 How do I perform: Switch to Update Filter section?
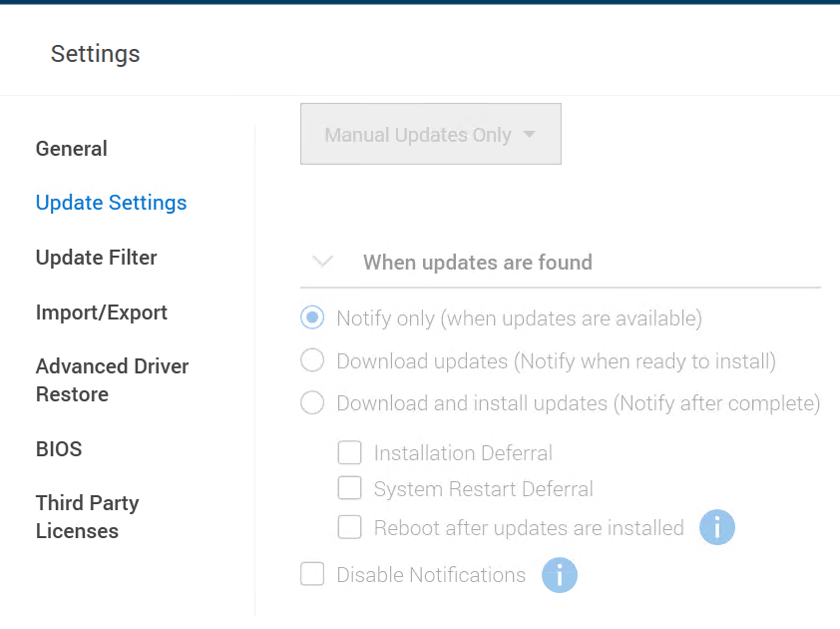96,258
